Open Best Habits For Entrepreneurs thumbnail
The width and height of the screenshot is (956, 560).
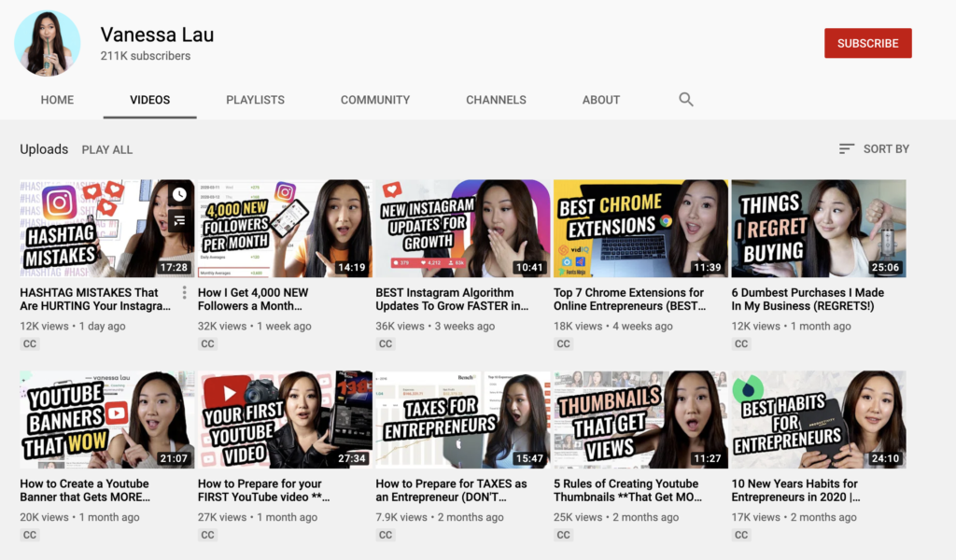click(819, 420)
